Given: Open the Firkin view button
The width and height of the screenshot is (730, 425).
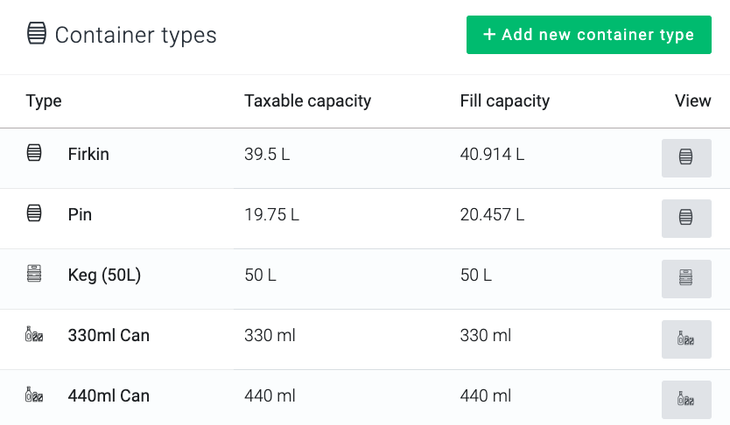Looking at the screenshot, I should click(686, 158).
